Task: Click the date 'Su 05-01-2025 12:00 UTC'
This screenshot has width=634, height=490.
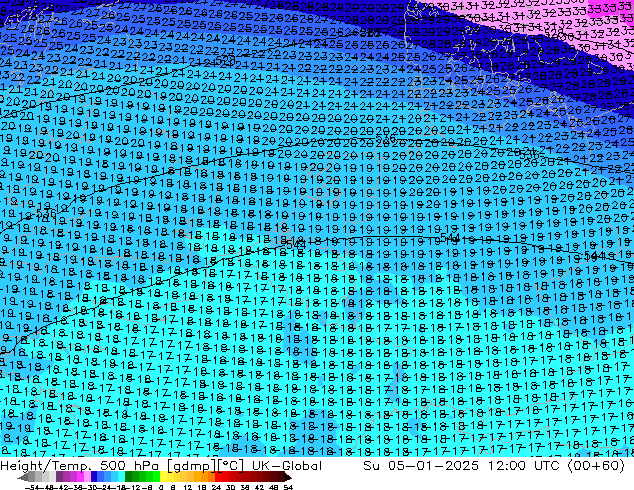Action: 462,466
